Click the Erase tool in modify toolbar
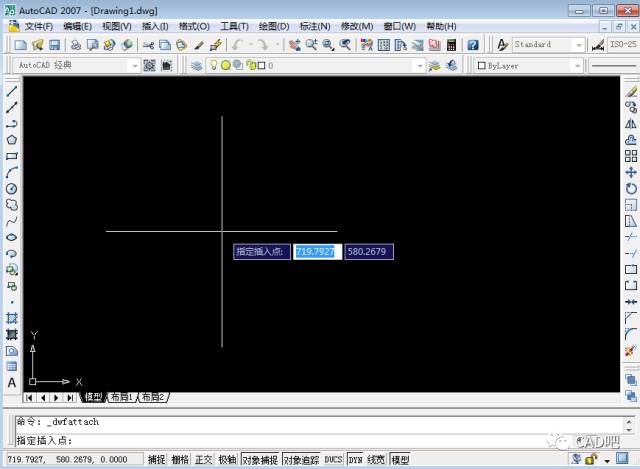The height and width of the screenshot is (469, 640). 630,91
